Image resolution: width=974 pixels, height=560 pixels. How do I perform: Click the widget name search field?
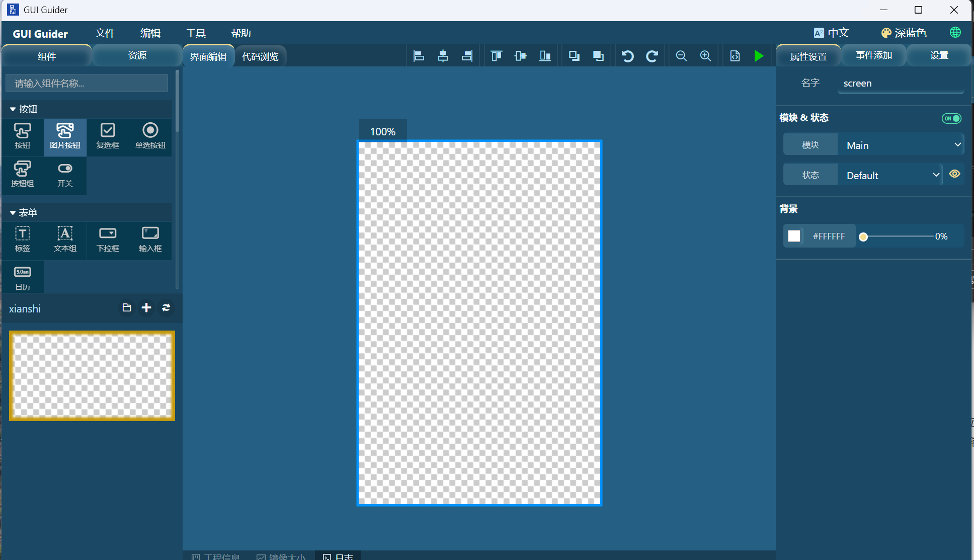[87, 84]
